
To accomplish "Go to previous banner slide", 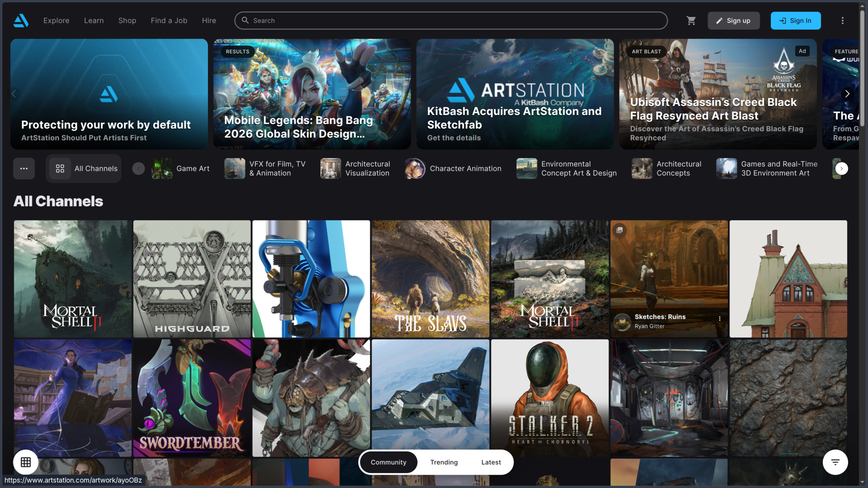I will pyautogui.click(x=14, y=94).
